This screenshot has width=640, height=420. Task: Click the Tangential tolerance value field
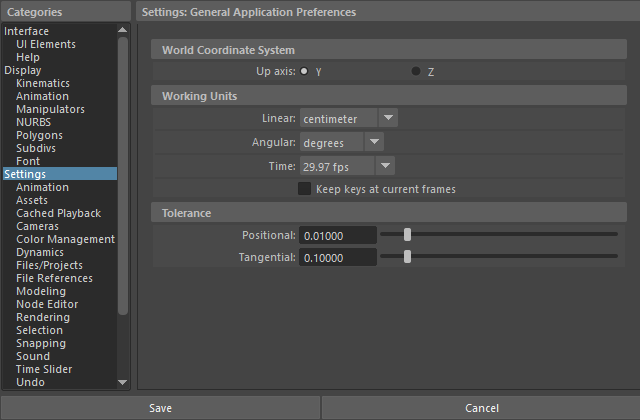click(338, 258)
